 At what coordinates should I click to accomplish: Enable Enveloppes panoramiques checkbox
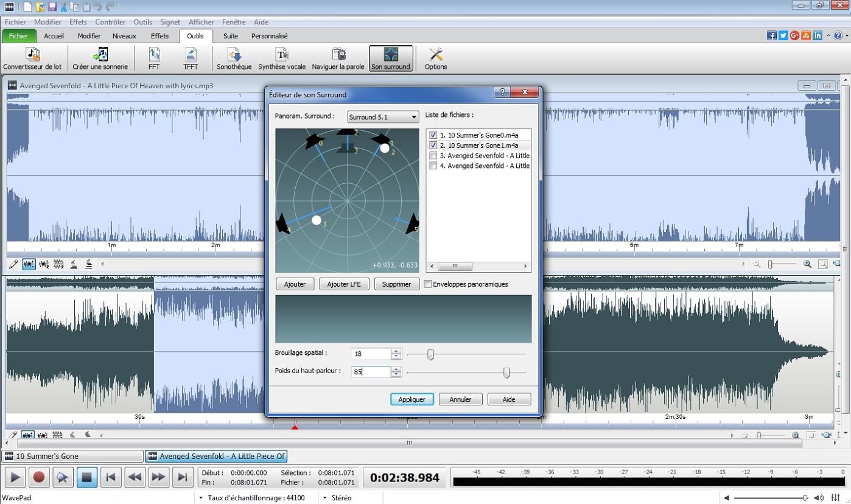[428, 284]
